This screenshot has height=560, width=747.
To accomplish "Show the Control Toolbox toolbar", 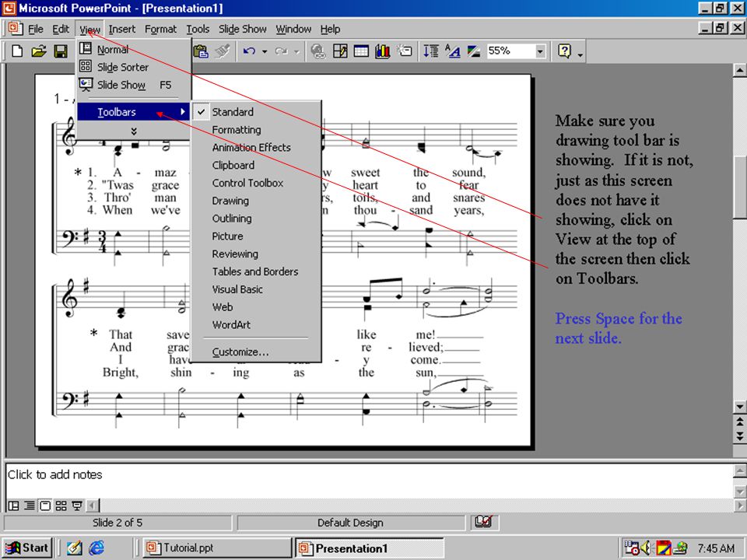I will (x=256, y=183).
